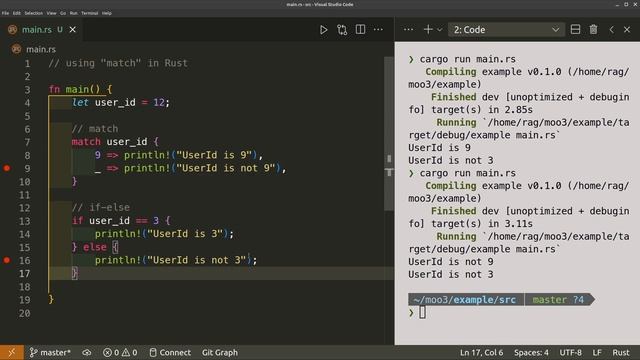Open editor more actions ellipsis
640x360 pixels.
click(378, 29)
